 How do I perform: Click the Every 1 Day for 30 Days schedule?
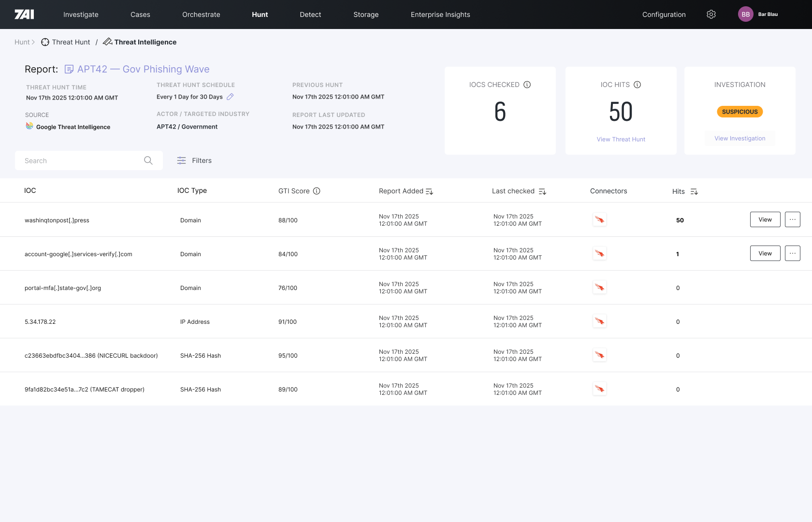(189, 97)
